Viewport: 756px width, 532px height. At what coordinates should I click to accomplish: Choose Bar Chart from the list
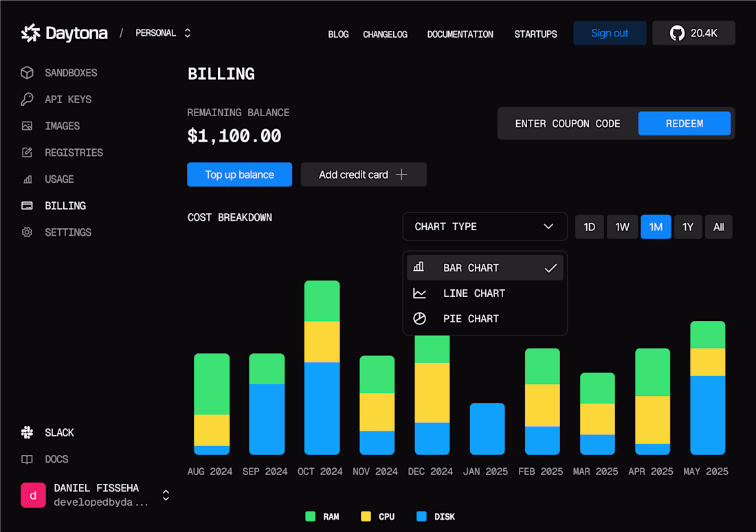point(485,267)
